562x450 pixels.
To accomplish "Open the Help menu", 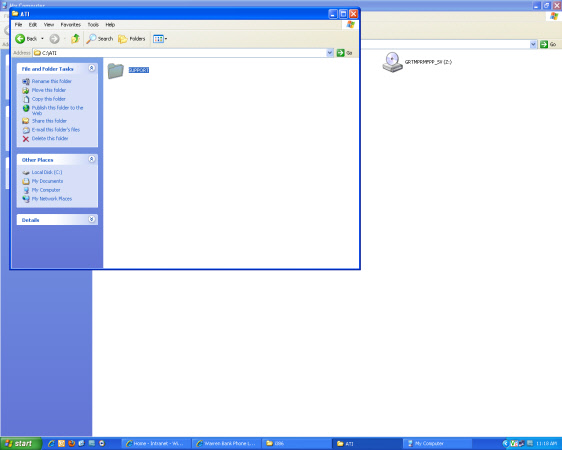I will tap(110, 25).
